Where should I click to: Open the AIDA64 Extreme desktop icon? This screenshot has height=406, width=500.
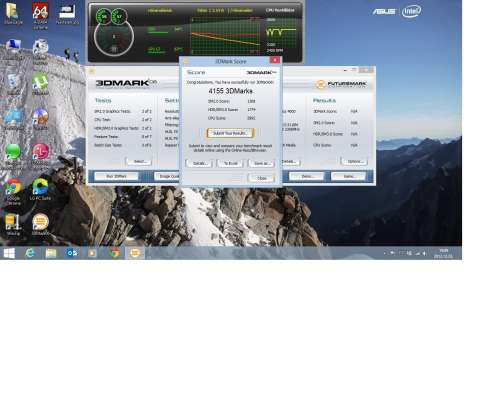(40, 15)
